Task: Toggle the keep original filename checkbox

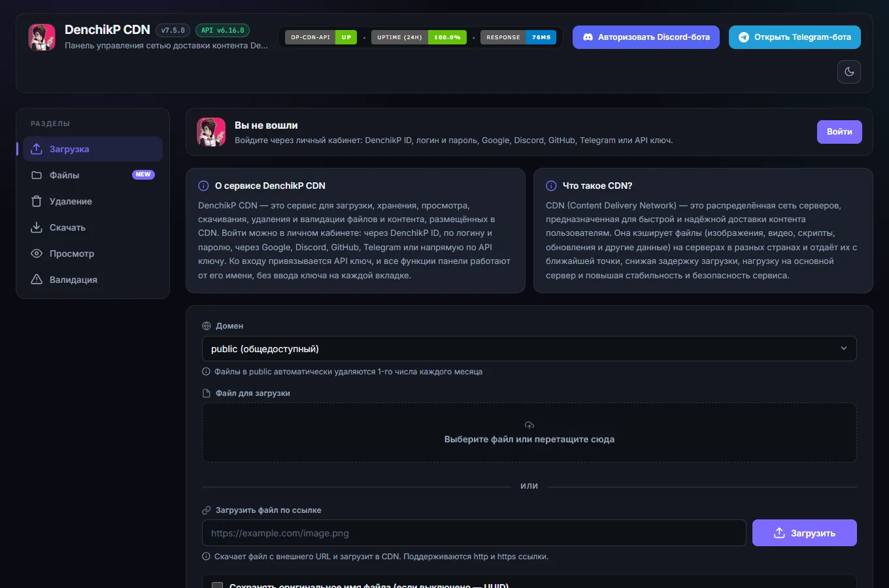Action: [x=218, y=585]
